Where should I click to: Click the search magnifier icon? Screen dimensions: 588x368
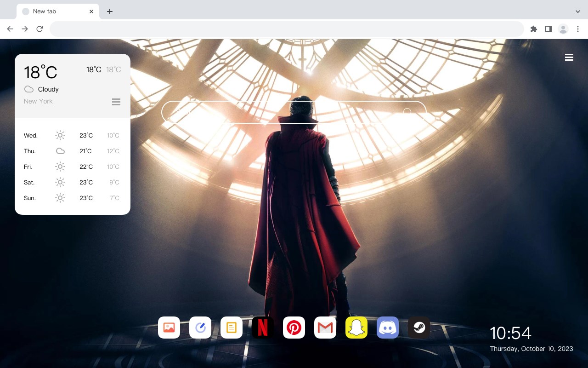coord(407,112)
